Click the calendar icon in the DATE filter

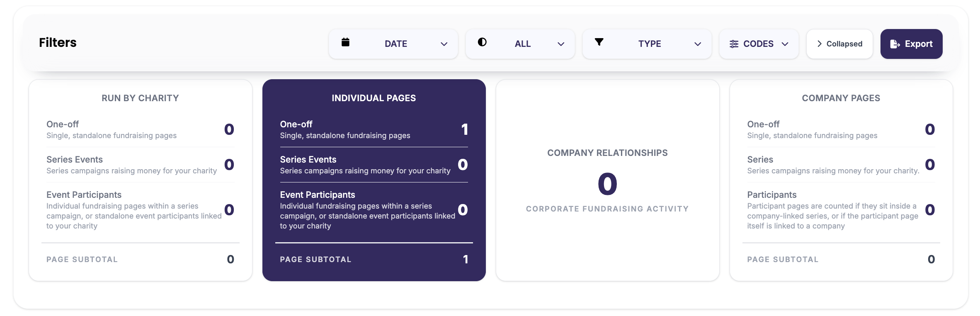345,42
